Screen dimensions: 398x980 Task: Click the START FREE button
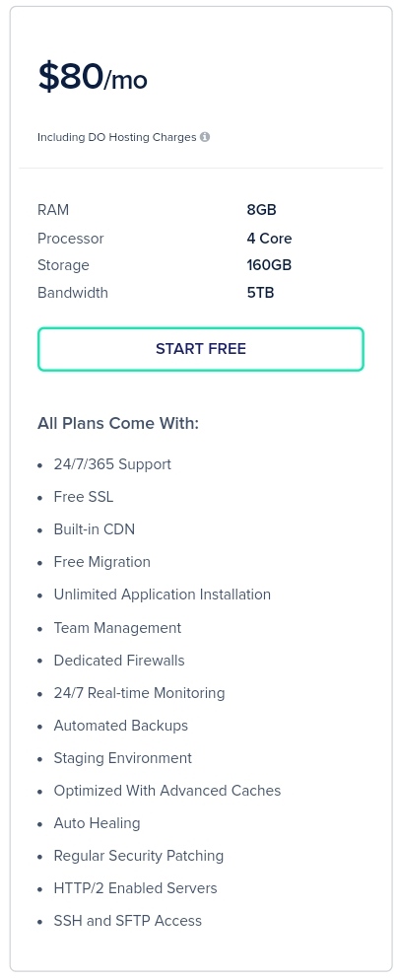pyautogui.click(x=201, y=349)
